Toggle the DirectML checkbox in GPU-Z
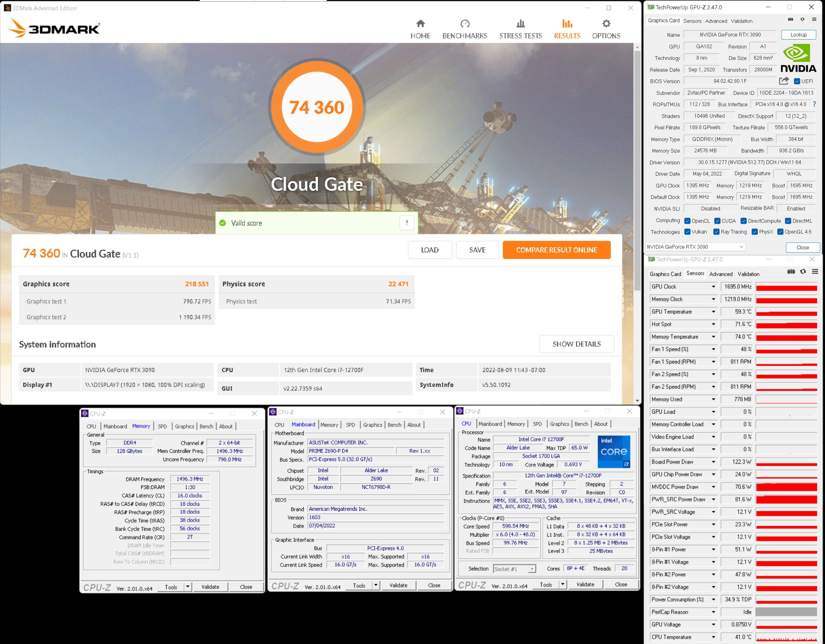The width and height of the screenshot is (825, 644). click(x=788, y=221)
